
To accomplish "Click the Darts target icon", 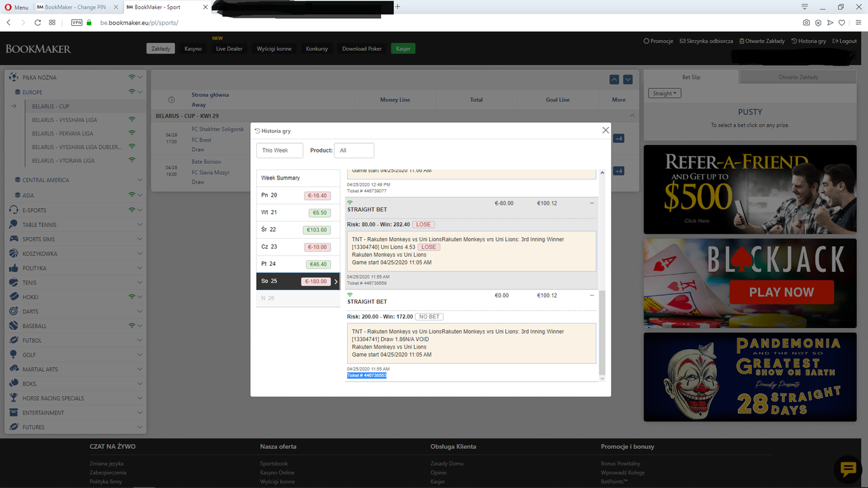I will (x=15, y=311).
